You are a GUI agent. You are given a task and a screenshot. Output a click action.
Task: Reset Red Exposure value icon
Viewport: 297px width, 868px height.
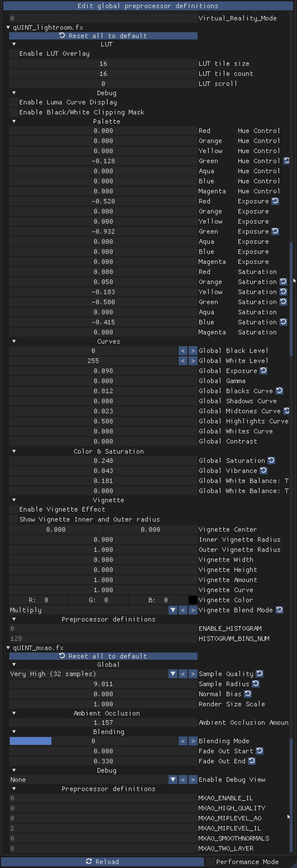pos(275,201)
